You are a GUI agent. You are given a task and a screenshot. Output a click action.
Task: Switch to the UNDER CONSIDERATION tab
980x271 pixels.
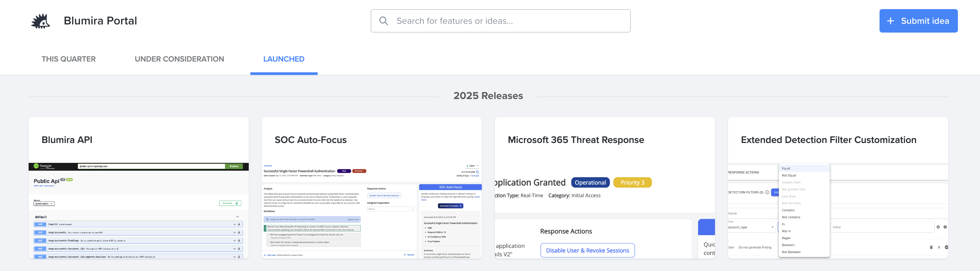point(179,59)
